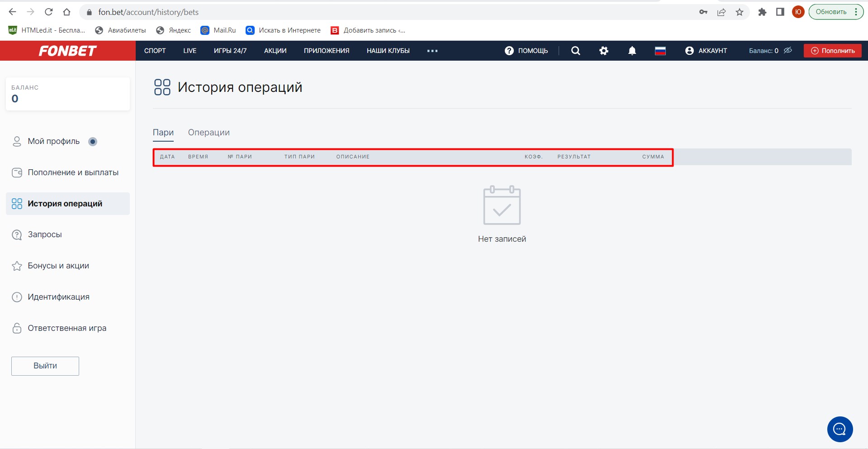Open the live chat support bubble
Screen dimensions: 868x449
[840, 429]
